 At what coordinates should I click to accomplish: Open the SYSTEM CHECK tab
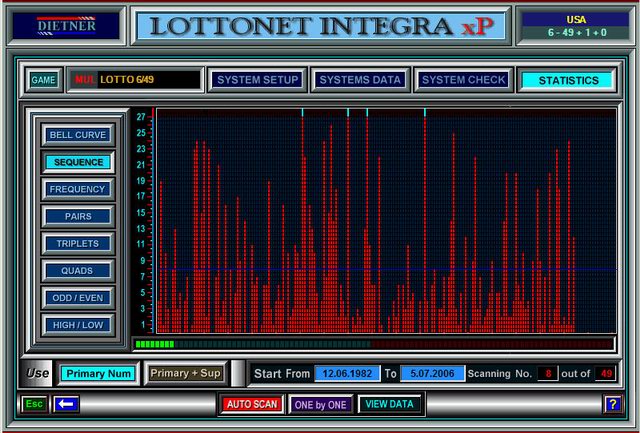click(x=463, y=80)
